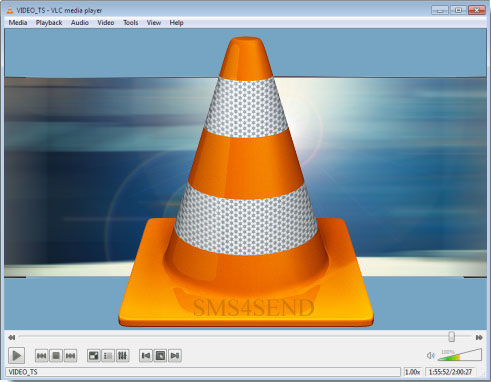Click the 1.00x playback speed indicator

point(412,372)
